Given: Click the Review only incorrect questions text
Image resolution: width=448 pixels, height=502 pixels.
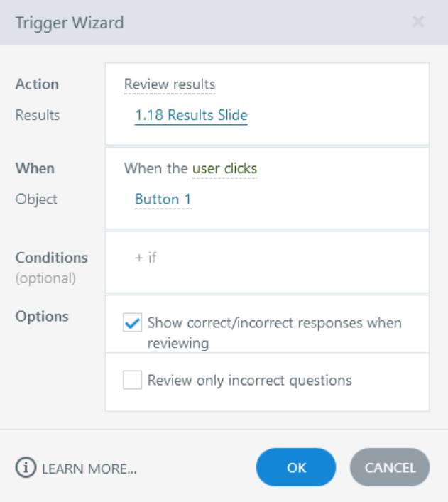Looking at the screenshot, I should point(249,381).
